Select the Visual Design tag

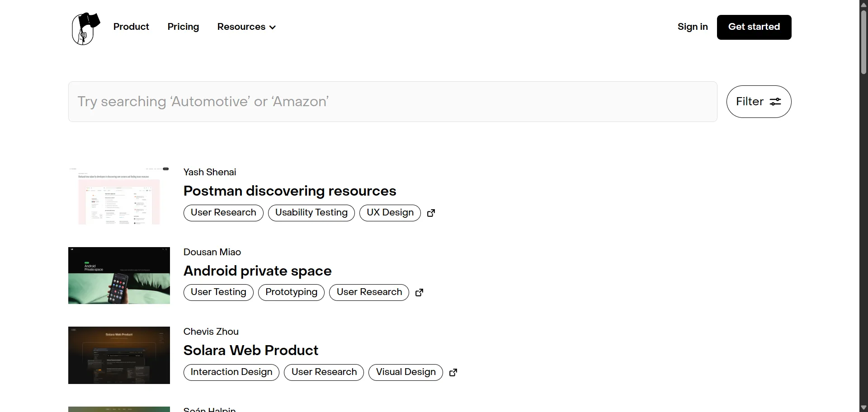(x=406, y=372)
